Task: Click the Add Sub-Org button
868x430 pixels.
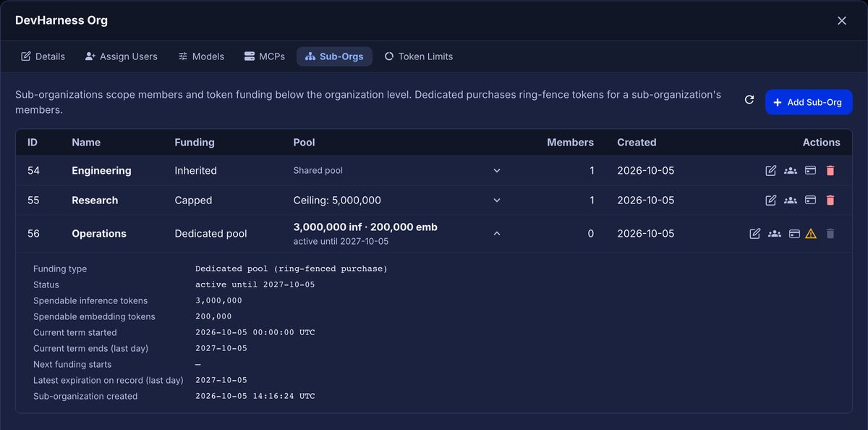Action: click(809, 102)
